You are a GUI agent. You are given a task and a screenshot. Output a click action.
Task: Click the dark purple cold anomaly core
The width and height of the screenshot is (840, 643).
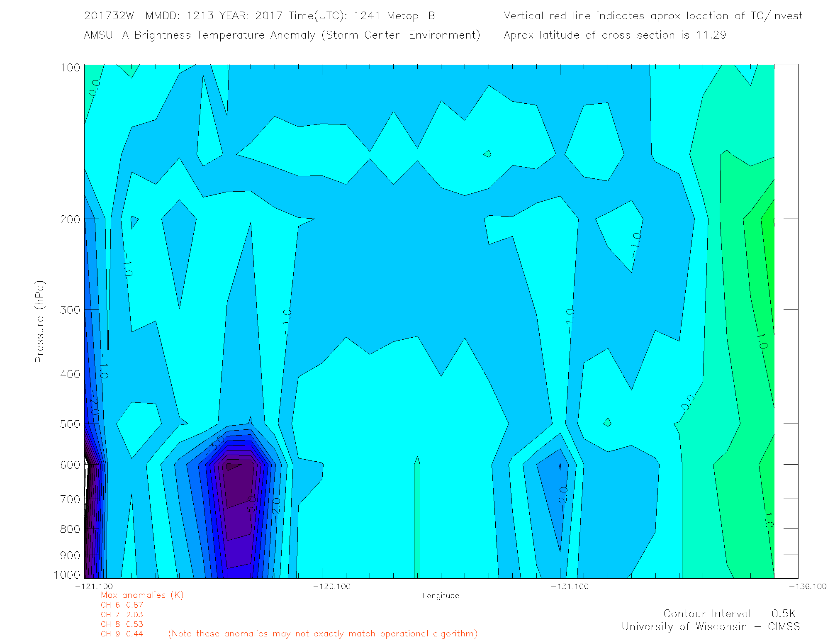coord(240,483)
